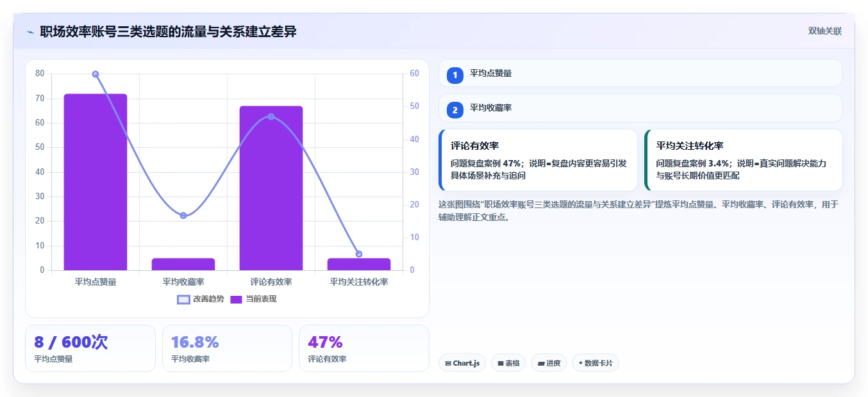
Task: Click the 双轴关联 label in header
Action: 824,31
